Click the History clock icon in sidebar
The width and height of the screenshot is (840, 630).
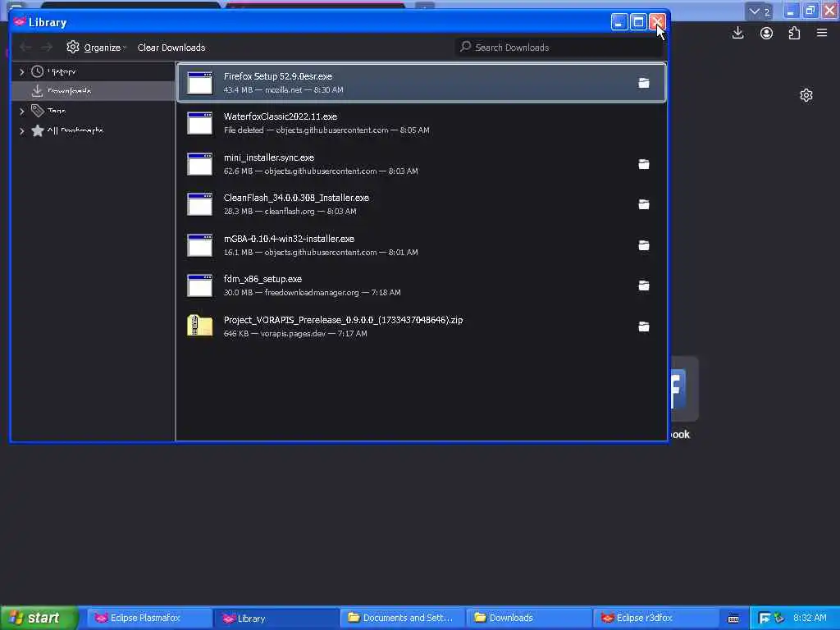37,71
